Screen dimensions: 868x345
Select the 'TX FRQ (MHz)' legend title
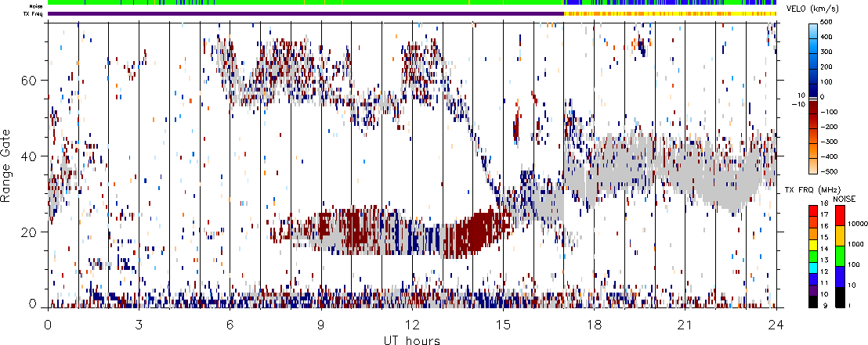tap(811, 191)
